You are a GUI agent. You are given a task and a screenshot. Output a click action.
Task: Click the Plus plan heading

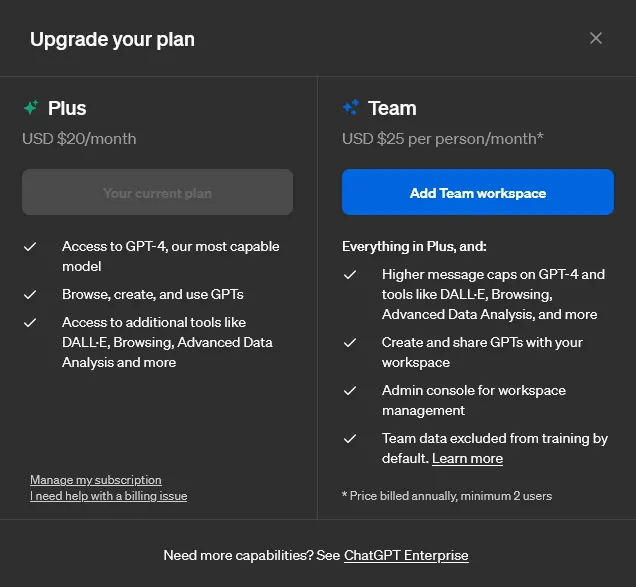[x=67, y=108]
